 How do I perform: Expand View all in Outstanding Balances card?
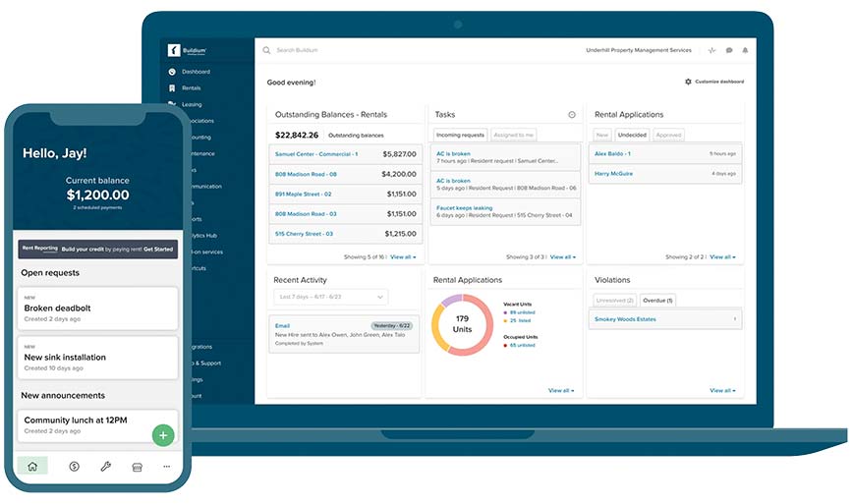403,256
